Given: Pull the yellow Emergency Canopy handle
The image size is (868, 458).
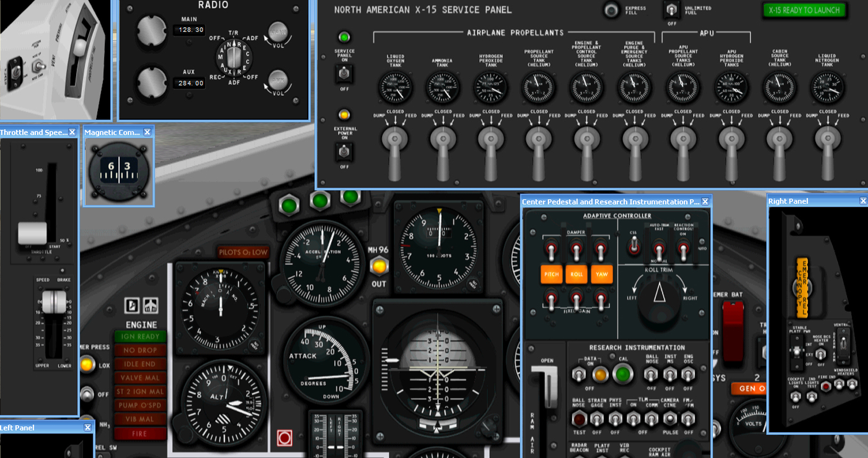Looking at the screenshot, I should 803,288.
